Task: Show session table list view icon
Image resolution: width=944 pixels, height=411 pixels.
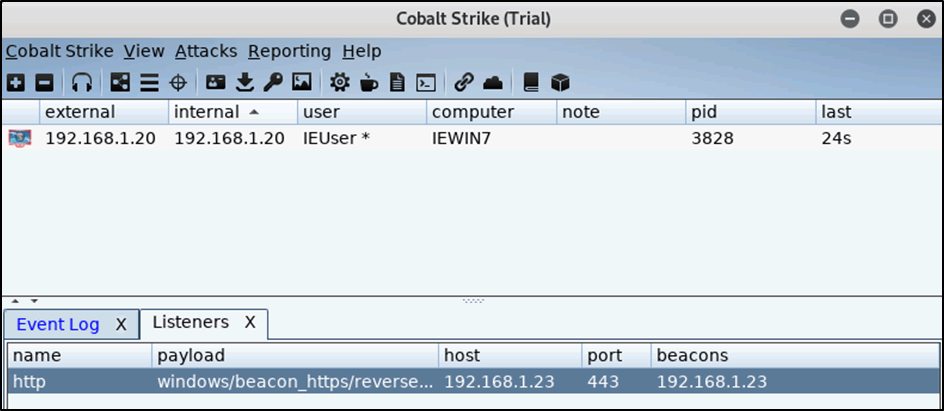Action: tap(149, 82)
